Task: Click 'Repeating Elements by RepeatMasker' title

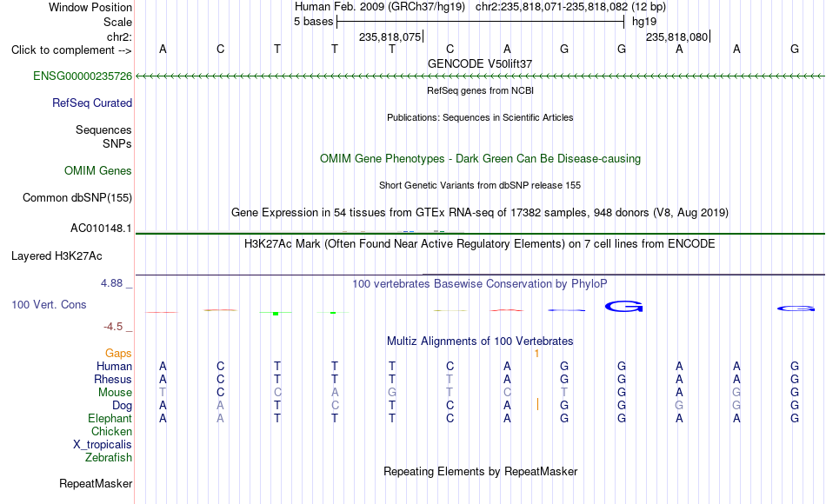Action: click(x=480, y=471)
